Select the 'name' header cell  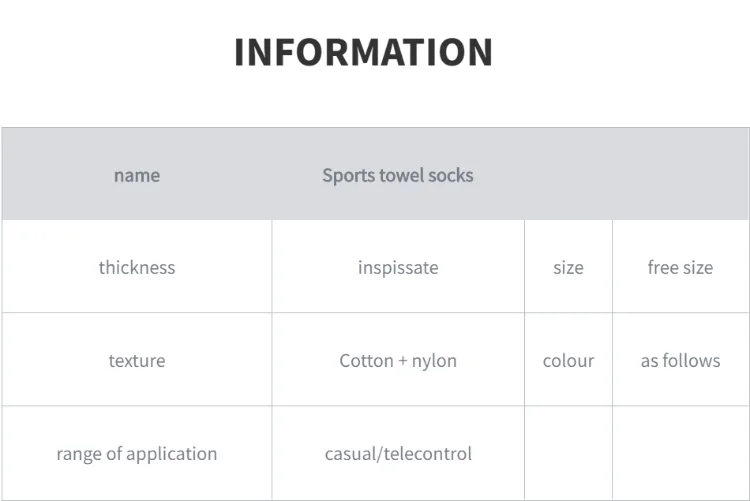pyautogui.click(x=137, y=174)
